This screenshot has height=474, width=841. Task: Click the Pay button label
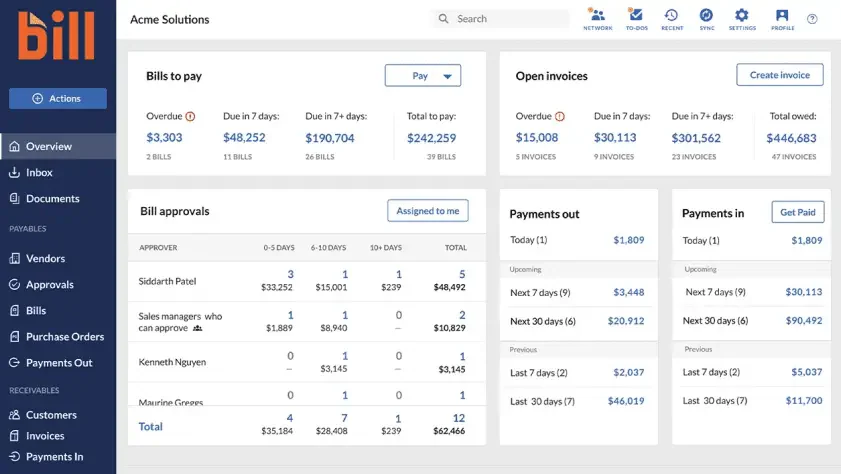pyautogui.click(x=420, y=76)
